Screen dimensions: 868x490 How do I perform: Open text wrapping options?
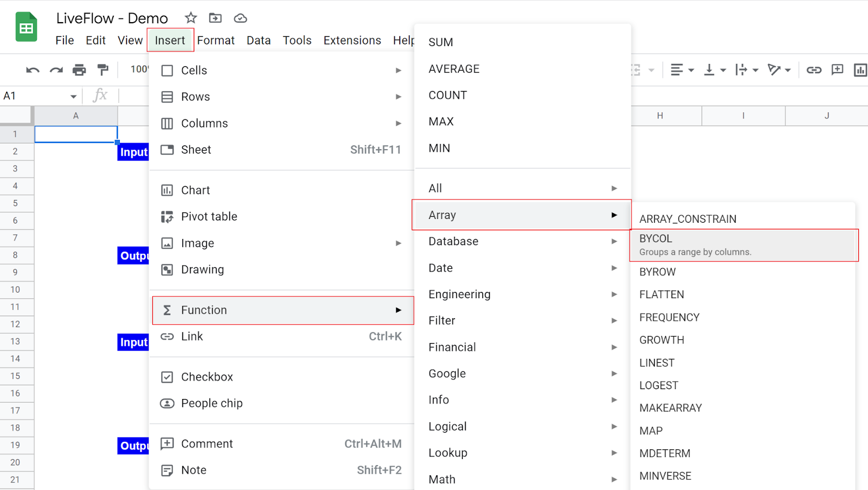[746, 70]
